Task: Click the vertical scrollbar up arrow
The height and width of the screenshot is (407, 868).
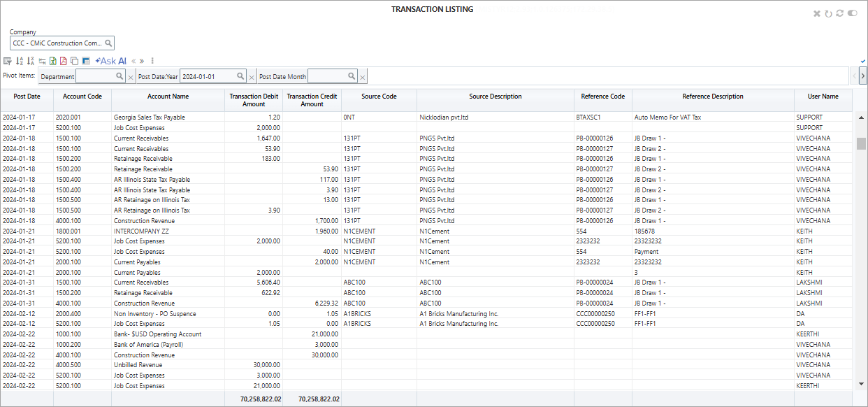Action: click(862, 117)
